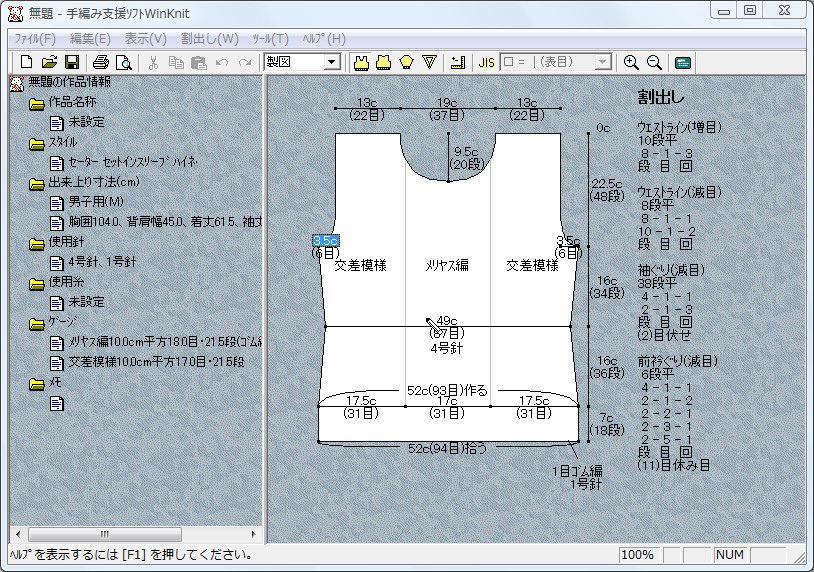Click the tree panel horizontal scrollbar thumb
The width and height of the screenshot is (814, 572).
pyautogui.click(x=105, y=534)
